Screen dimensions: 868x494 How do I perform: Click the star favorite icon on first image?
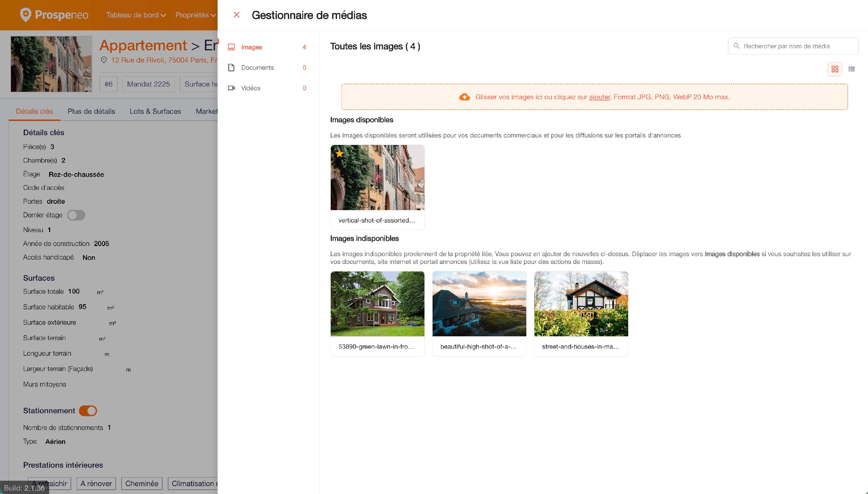(339, 154)
